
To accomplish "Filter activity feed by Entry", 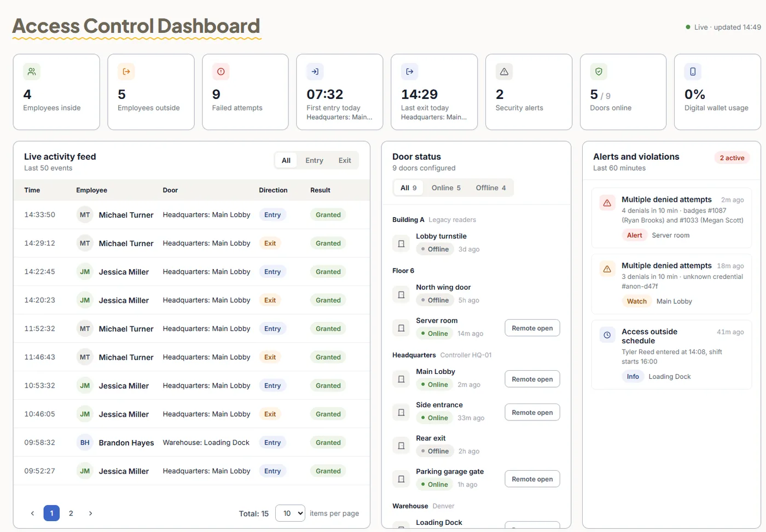I will 314,160.
